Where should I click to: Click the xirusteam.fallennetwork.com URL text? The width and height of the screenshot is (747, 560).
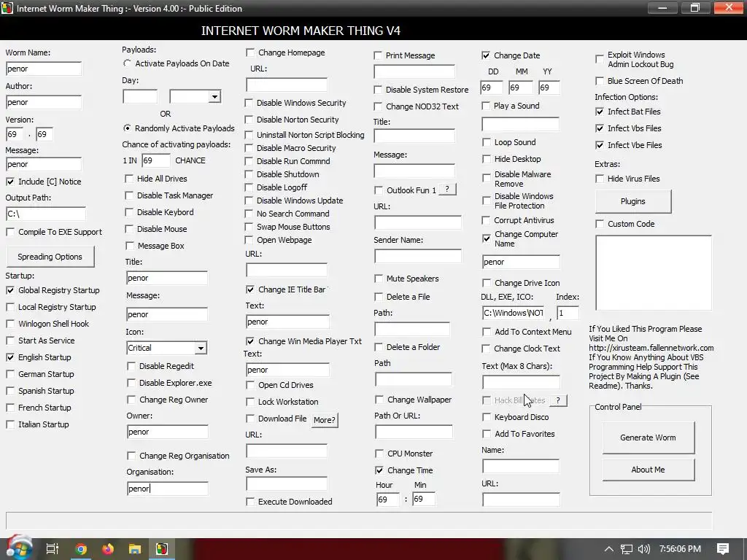pyautogui.click(x=651, y=348)
